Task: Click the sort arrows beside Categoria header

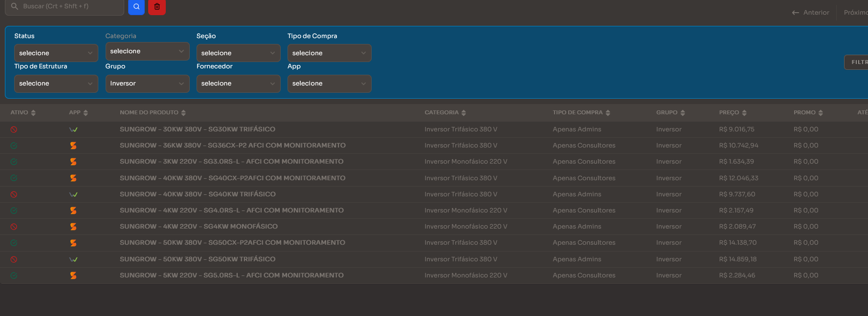Action: point(464,113)
